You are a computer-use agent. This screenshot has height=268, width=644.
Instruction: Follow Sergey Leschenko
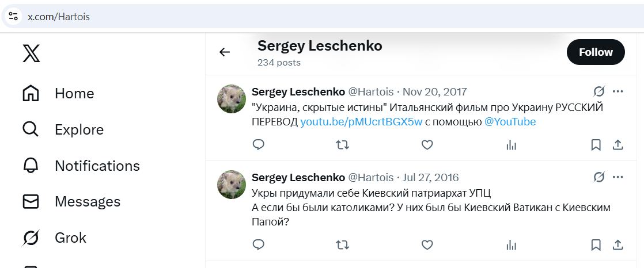pos(596,52)
